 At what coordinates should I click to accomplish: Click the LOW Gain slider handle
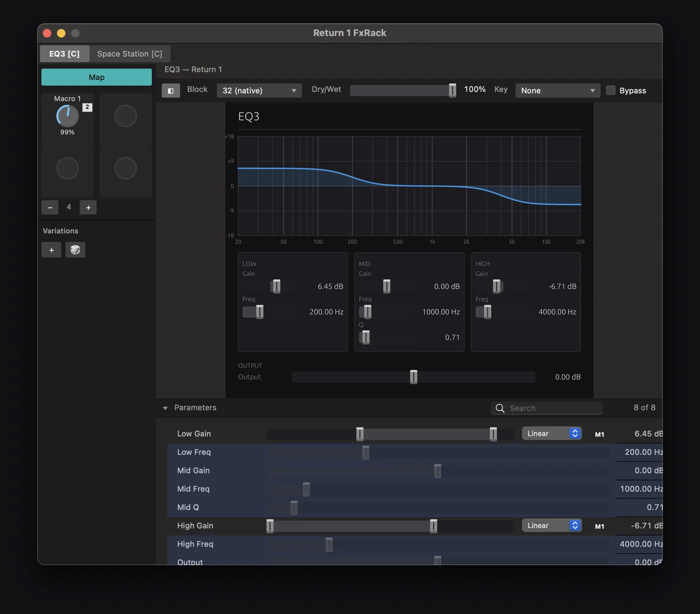coord(276,286)
